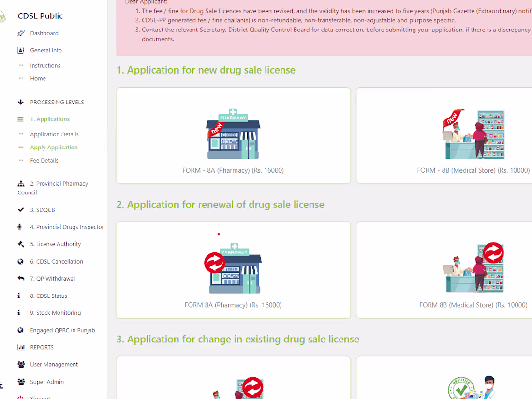Select the User Management icon
Screen dimensions: 532x399
pos(20,364)
